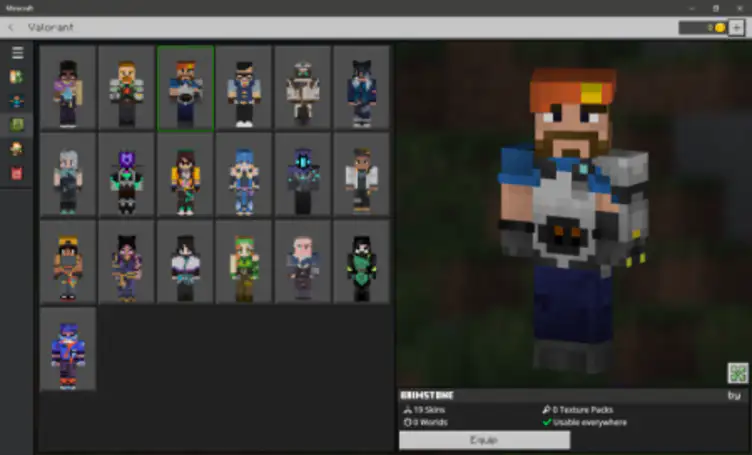The height and width of the screenshot is (455, 752).
Task: Select the gray-hatted skin in a white coat
Action: pyautogui.click(x=303, y=88)
